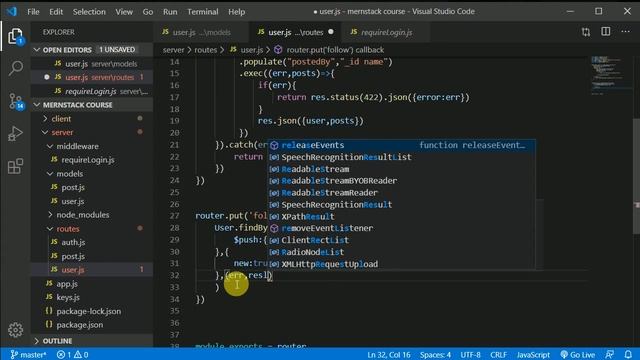640x360 pixels.
Task: Split the editor to the right
Action: [606, 32]
